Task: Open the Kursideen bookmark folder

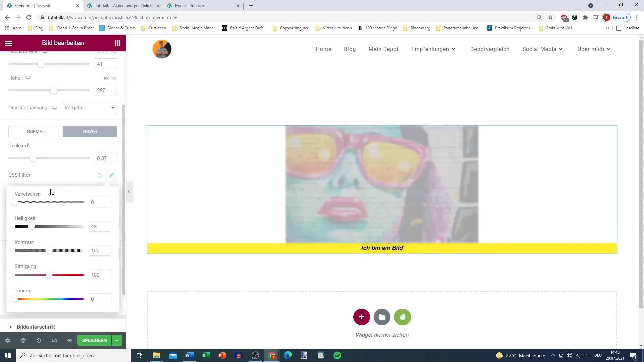Action: click(154, 28)
